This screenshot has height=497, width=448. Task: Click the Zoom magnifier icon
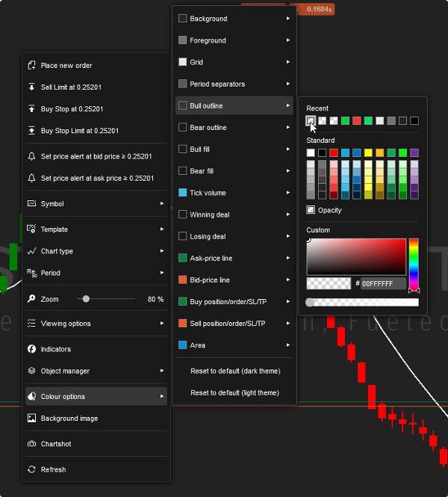pyautogui.click(x=31, y=299)
